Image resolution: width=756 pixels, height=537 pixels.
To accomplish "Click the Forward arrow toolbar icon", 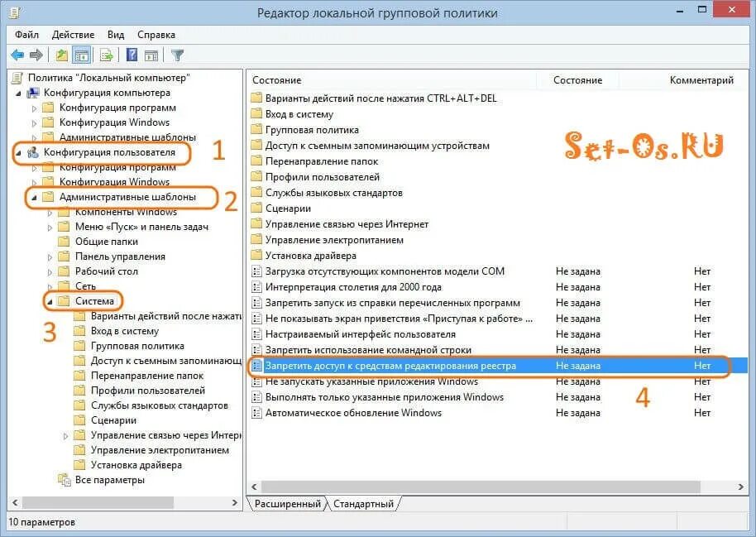I will tap(36, 55).
